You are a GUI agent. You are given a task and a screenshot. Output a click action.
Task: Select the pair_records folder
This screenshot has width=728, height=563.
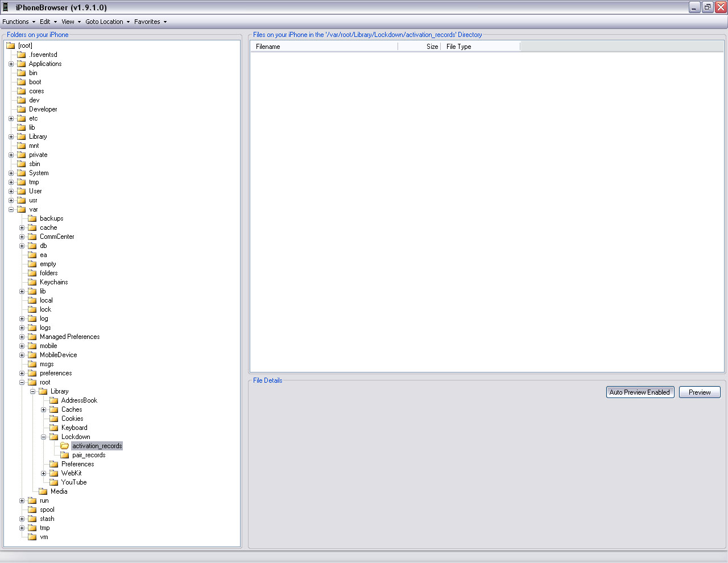coord(89,455)
